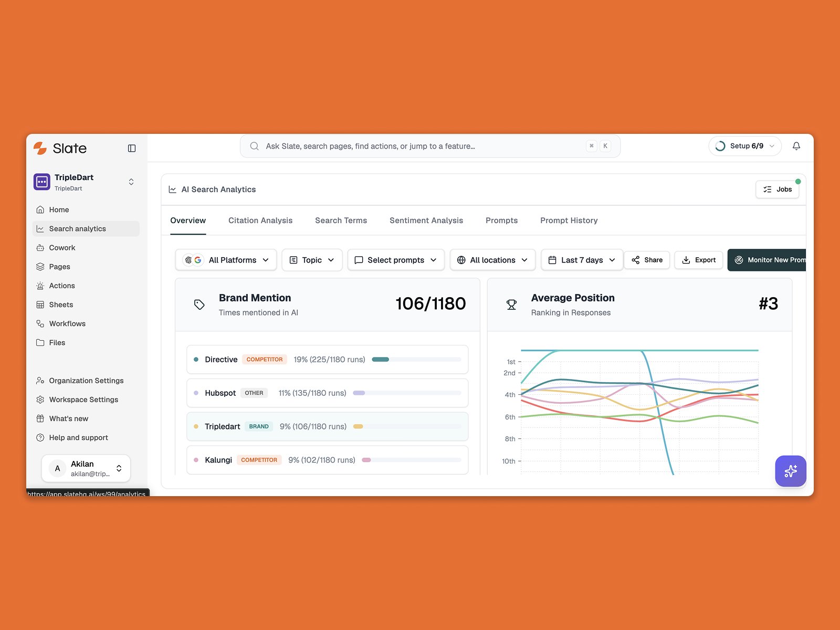
Task: Click the Directive COMPETITOR badge
Action: pyautogui.click(x=265, y=360)
